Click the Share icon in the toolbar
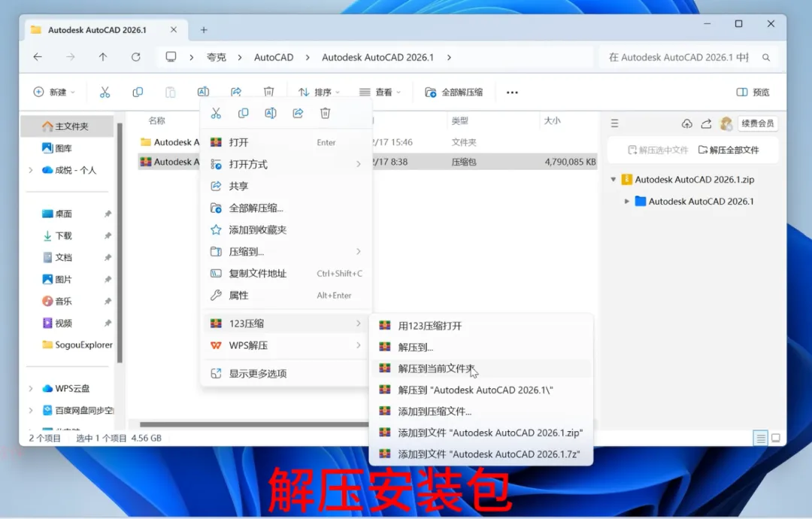Image resolution: width=812 pixels, height=519 pixels. click(236, 93)
